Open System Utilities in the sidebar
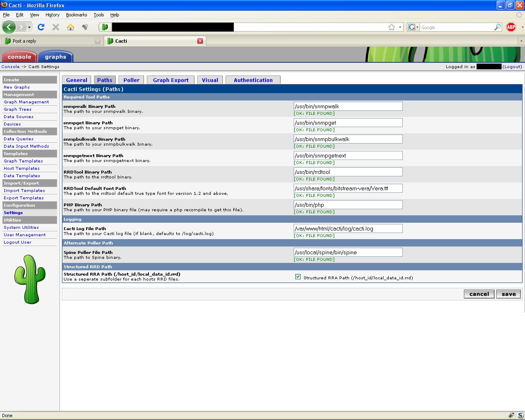Viewport: 525px width, 420px height. click(21, 227)
